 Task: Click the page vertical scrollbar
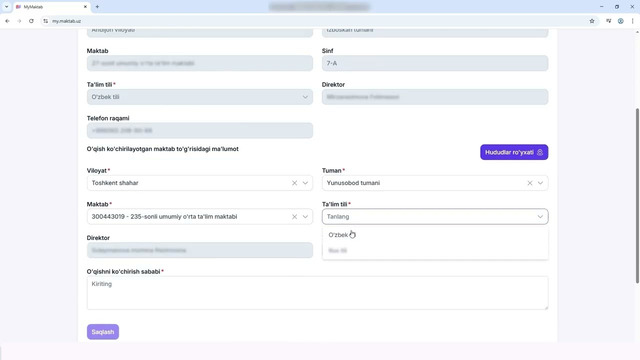pyautogui.click(x=637, y=196)
